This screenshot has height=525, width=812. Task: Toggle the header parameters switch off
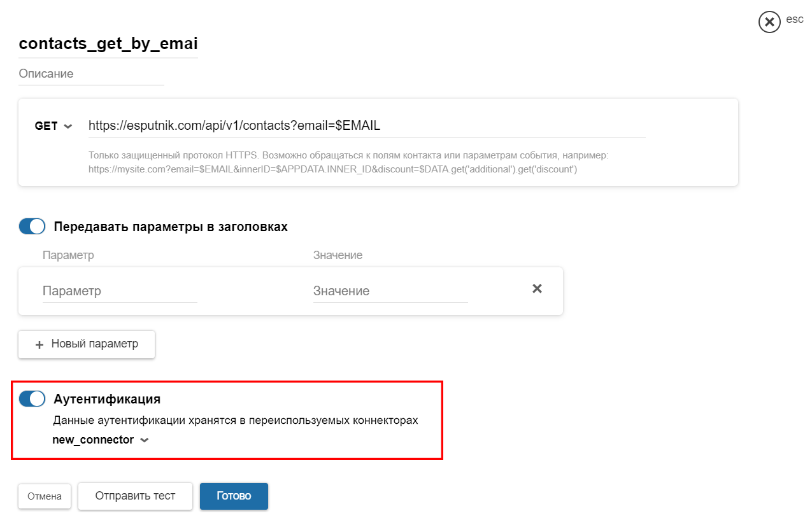click(32, 227)
